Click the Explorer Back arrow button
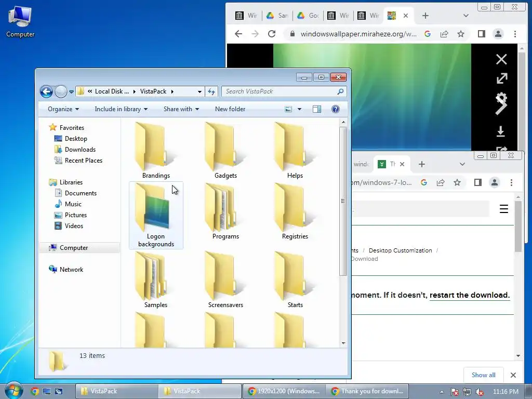Image resolution: width=532 pixels, height=399 pixels. 46,91
